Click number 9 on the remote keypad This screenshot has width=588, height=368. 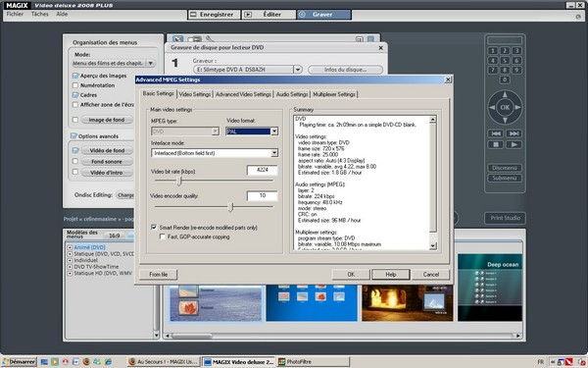tap(516, 70)
